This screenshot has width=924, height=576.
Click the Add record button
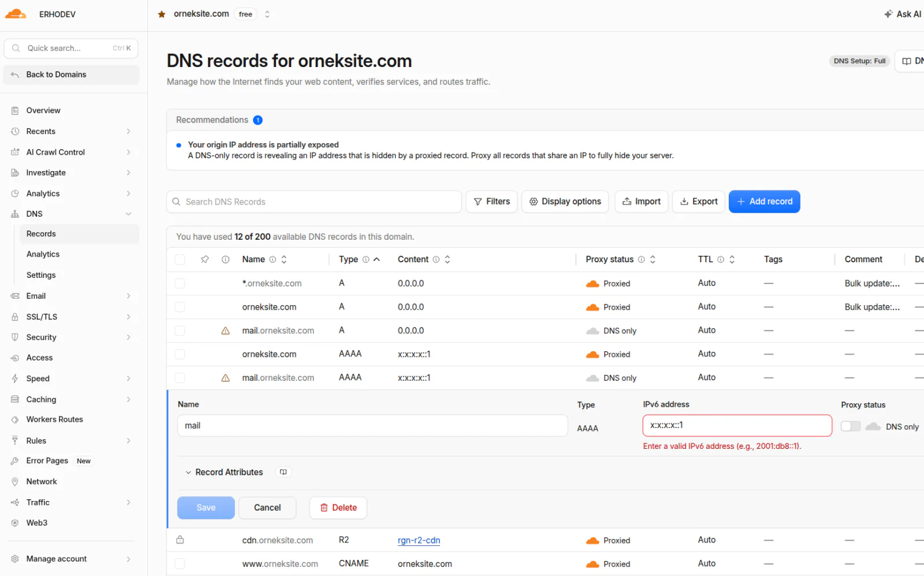pyautogui.click(x=764, y=202)
